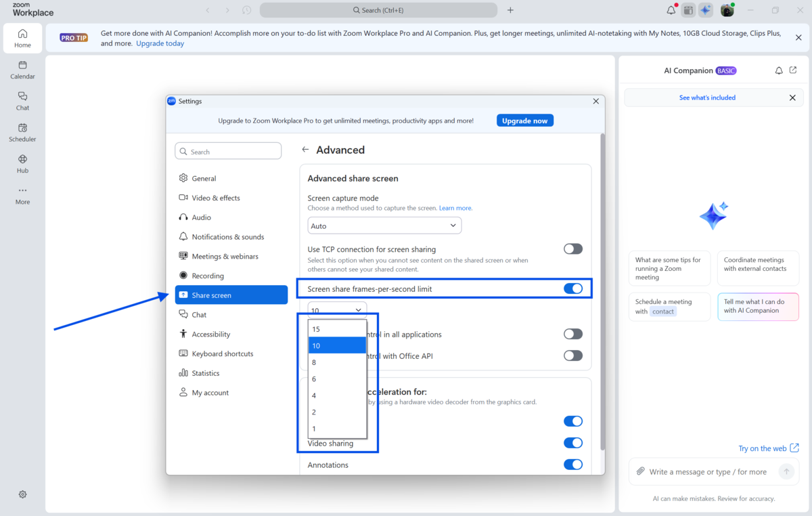Open settings gear at bottom left
The width and height of the screenshot is (812, 516).
coord(22,494)
